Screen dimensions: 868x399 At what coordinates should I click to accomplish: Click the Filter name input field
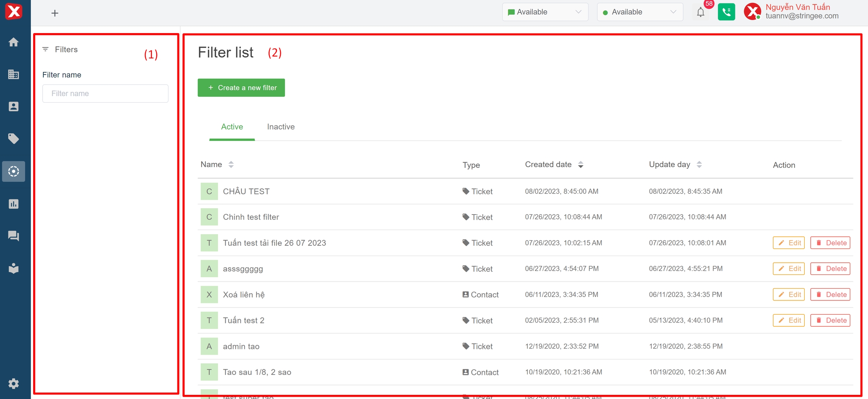coord(105,93)
